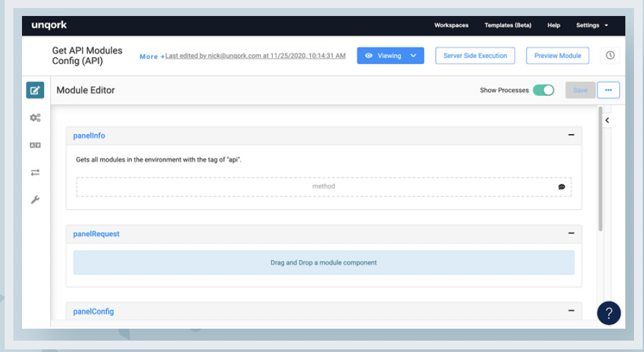Click the panelConfig title link
The height and width of the screenshot is (352, 644).
coord(93,311)
